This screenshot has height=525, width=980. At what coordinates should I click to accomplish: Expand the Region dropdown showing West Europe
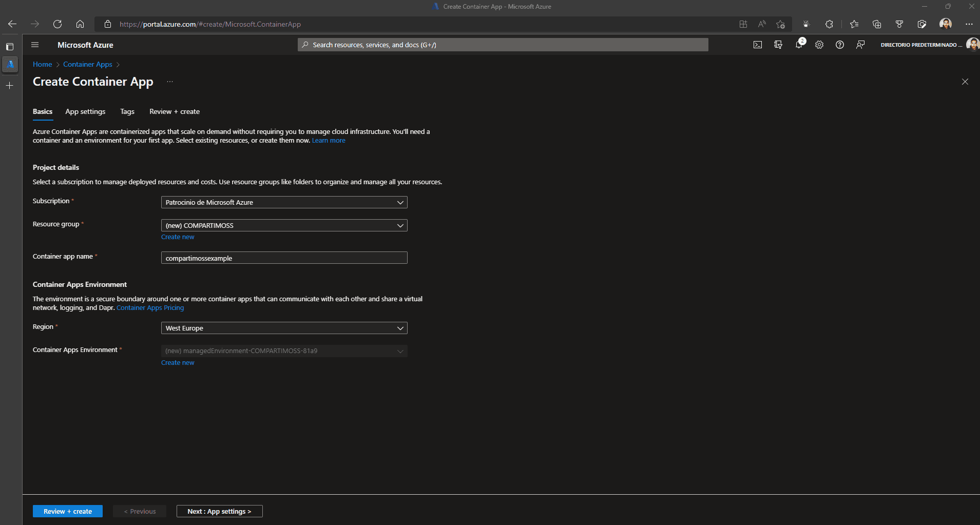click(284, 328)
